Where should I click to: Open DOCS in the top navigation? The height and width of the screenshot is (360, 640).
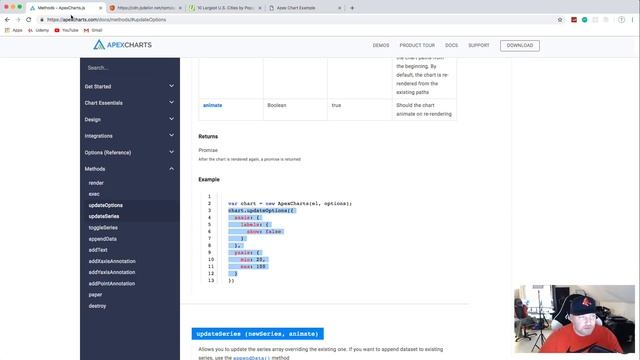click(x=451, y=45)
